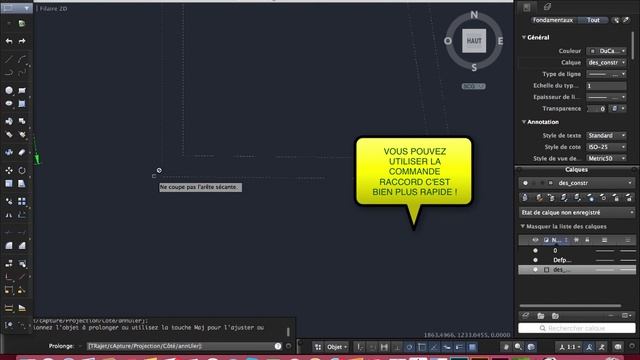Screen dimensions: 640x360
Task: Open the 1:1 annotation scale dropdown
Action: coord(570,347)
